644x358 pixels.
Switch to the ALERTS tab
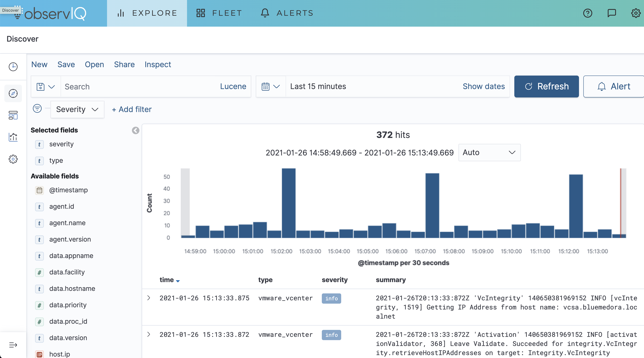click(287, 13)
